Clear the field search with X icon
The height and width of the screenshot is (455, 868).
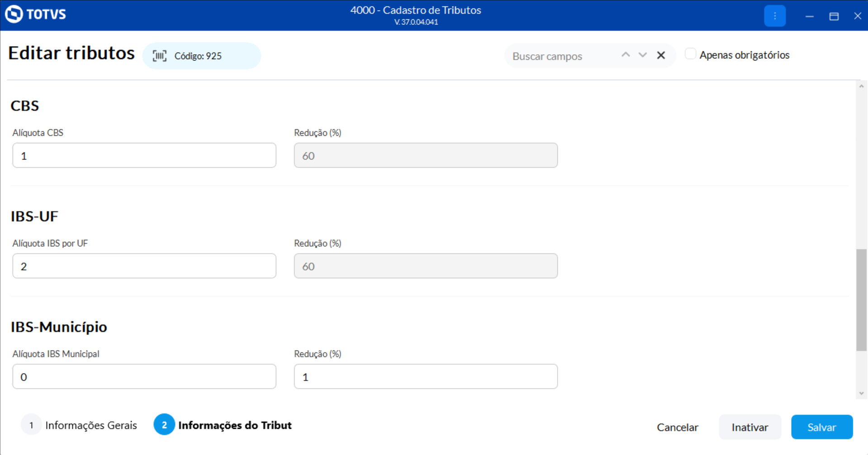(x=661, y=55)
